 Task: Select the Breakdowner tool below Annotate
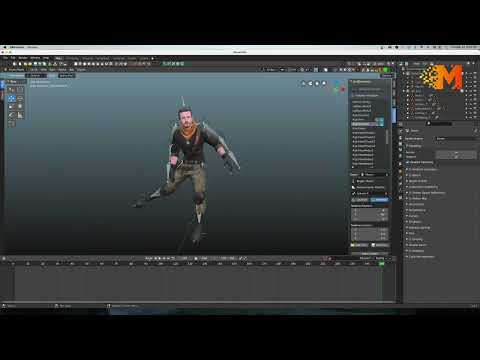tap(11, 124)
